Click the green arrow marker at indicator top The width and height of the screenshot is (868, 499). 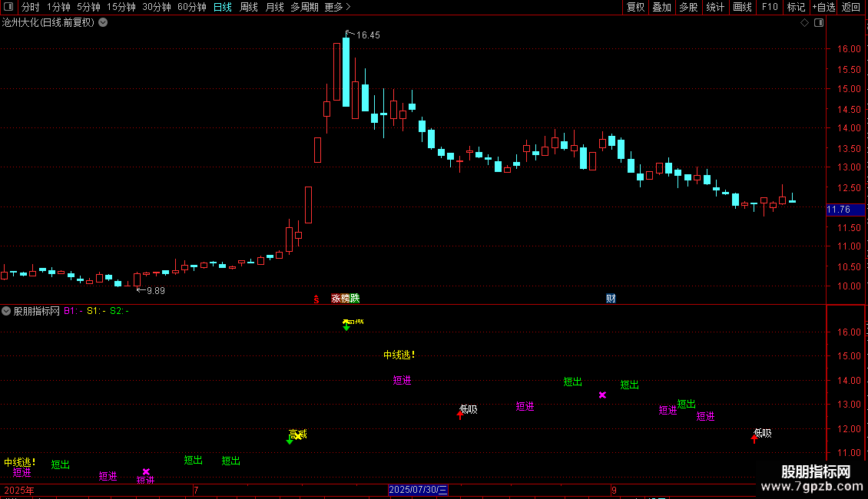click(346, 327)
